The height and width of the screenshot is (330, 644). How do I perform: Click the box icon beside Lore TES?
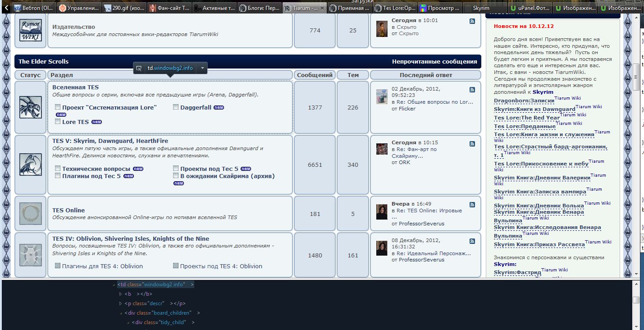tap(58, 122)
